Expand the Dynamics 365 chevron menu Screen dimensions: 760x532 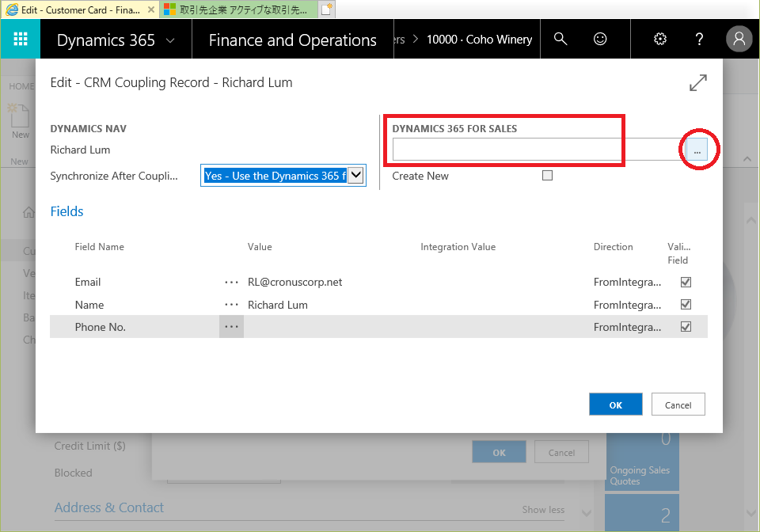[170, 40]
